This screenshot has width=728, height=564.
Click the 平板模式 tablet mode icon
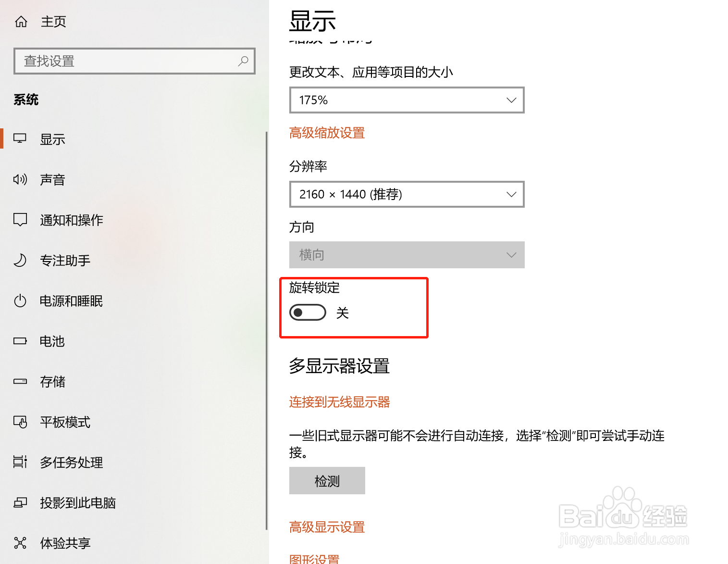pyautogui.click(x=20, y=422)
